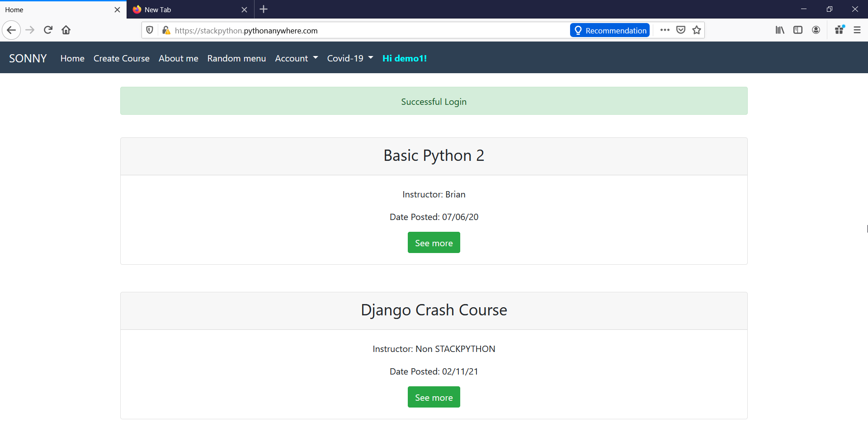Open the Firefox hamburger menu
Viewport: 868px width, 436px height.
pos(857,30)
